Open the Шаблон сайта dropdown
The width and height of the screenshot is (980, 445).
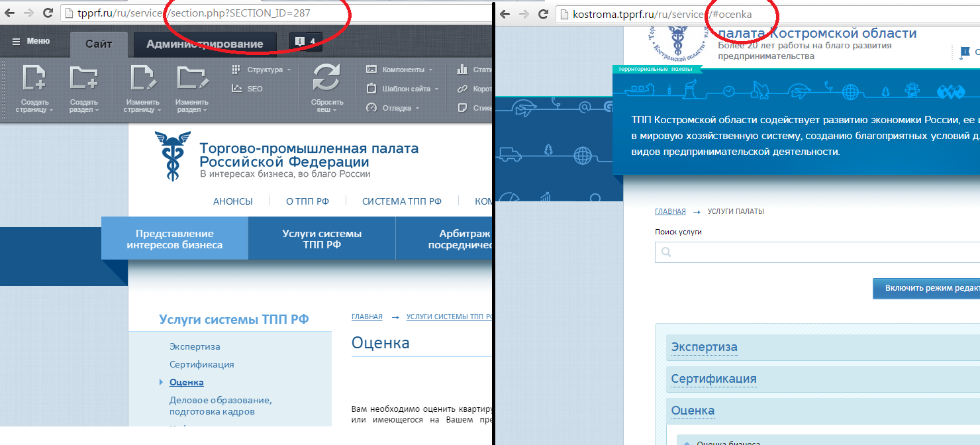403,89
